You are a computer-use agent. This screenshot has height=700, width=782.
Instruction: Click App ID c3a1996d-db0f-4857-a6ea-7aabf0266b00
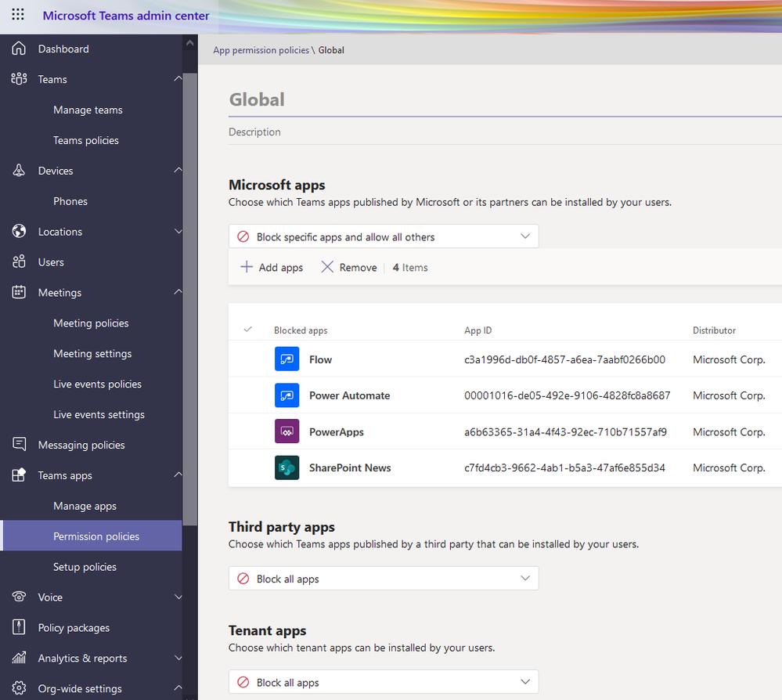pos(564,359)
